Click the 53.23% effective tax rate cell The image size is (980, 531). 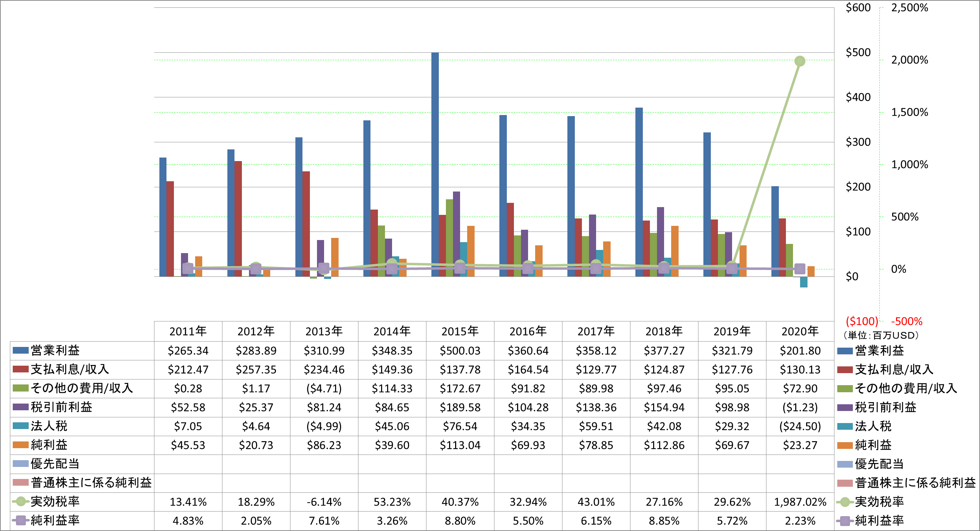tap(392, 502)
